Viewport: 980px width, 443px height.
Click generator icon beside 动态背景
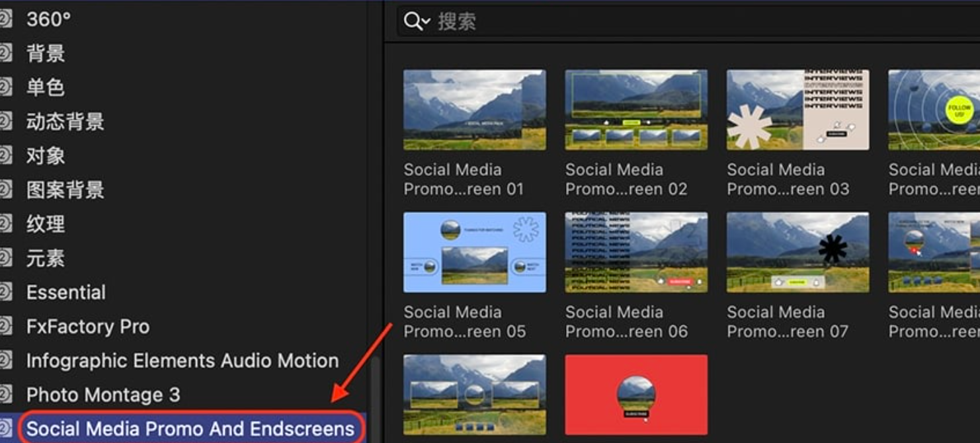click(5, 122)
